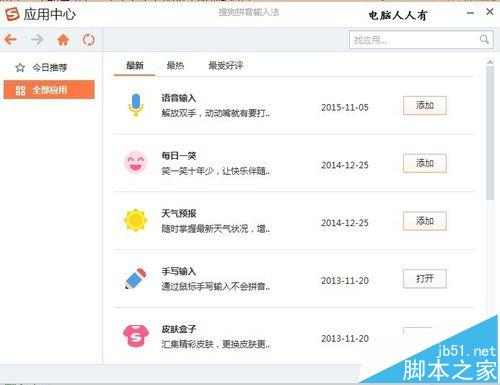Click the 解放双手 description under 语音输入

pos(216,113)
